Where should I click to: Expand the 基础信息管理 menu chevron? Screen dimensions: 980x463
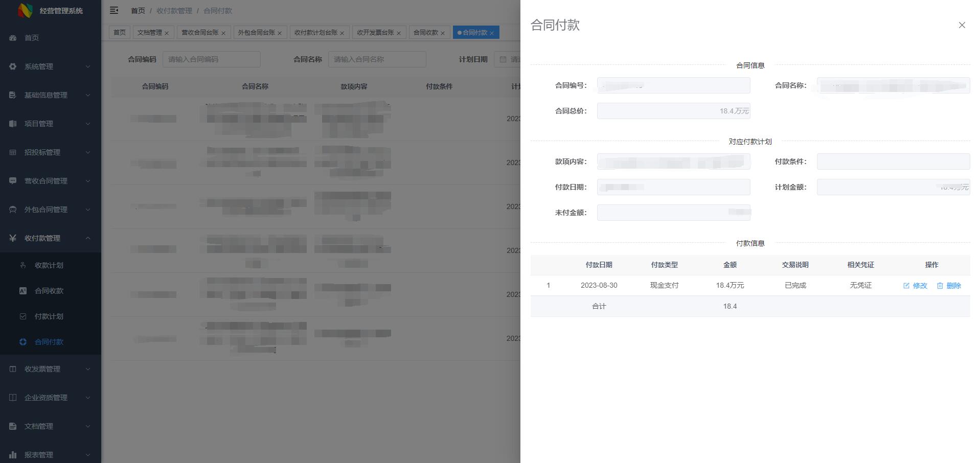click(88, 95)
